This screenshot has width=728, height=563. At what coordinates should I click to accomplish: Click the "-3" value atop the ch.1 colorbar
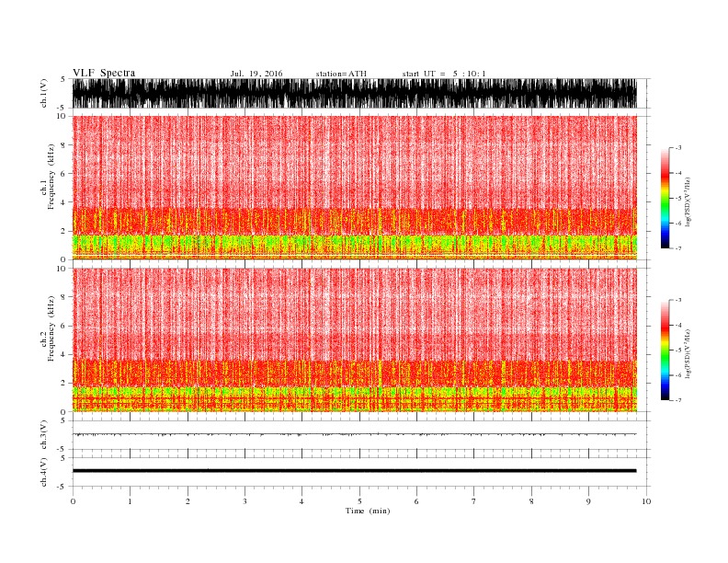coord(677,148)
